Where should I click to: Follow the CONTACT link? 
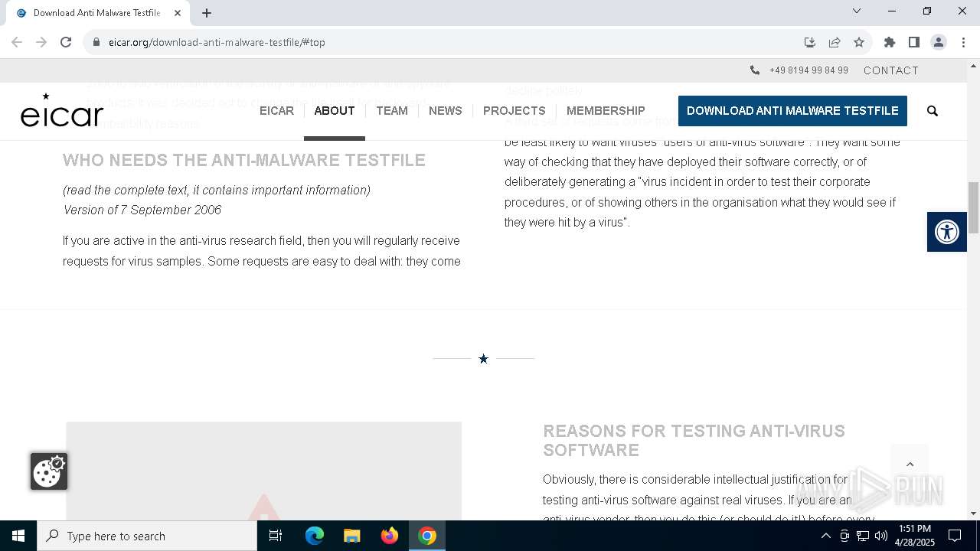pos(891,70)
